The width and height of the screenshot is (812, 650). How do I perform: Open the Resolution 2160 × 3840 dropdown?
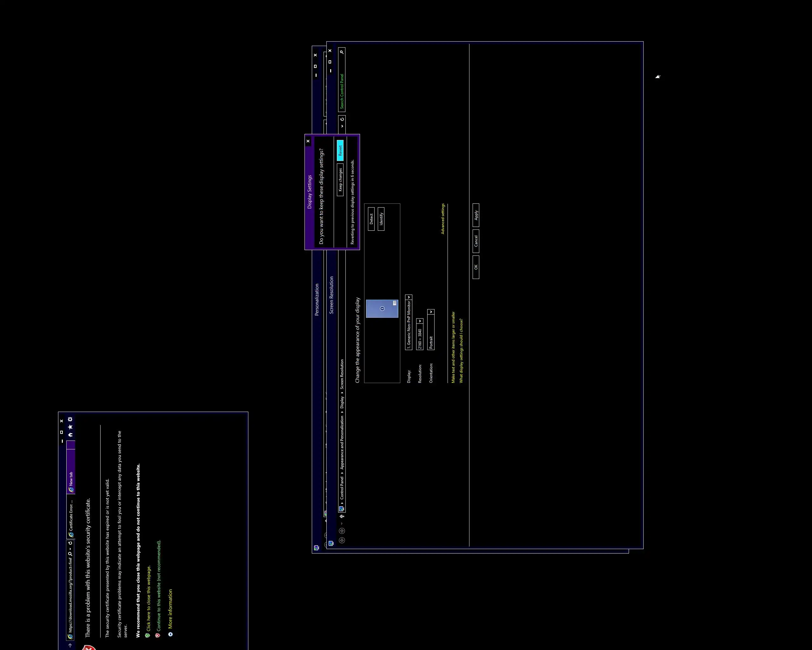(420, 321)
